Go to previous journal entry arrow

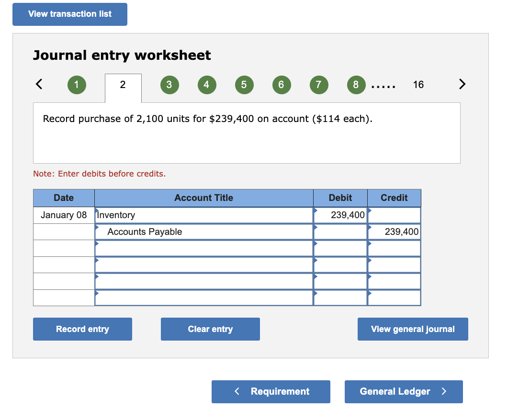[39, 84]
